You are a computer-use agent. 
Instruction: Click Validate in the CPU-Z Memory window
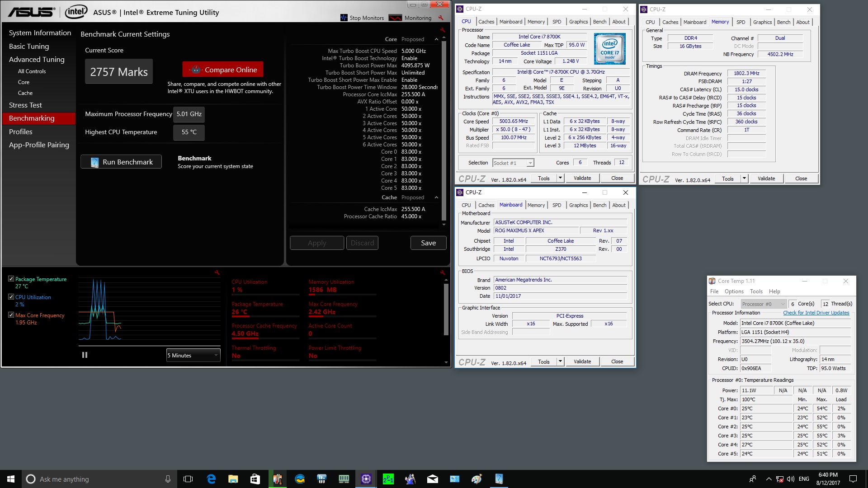(x=766, y=178)
